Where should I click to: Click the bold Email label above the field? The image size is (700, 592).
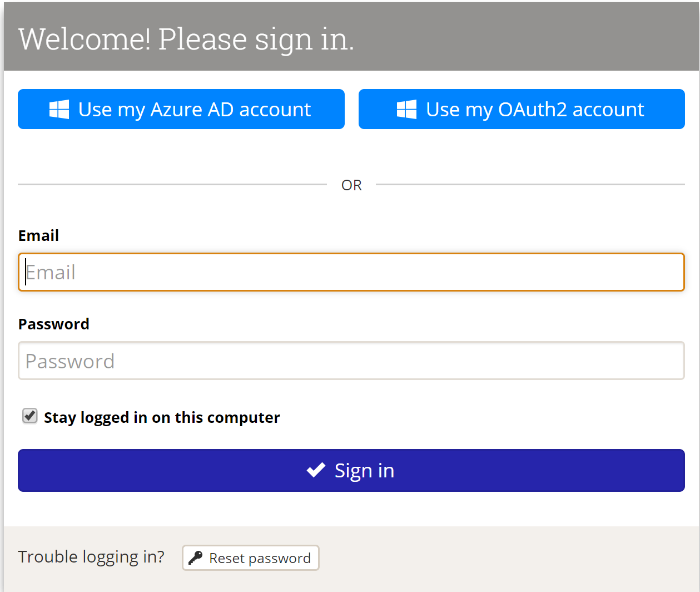coord(38,235)
